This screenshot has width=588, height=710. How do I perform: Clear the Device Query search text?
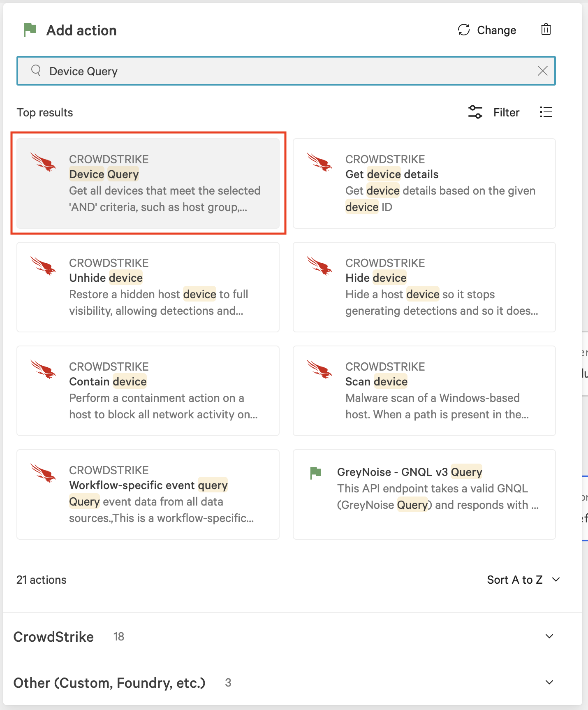pyautogui.click(x=542, y=71)
